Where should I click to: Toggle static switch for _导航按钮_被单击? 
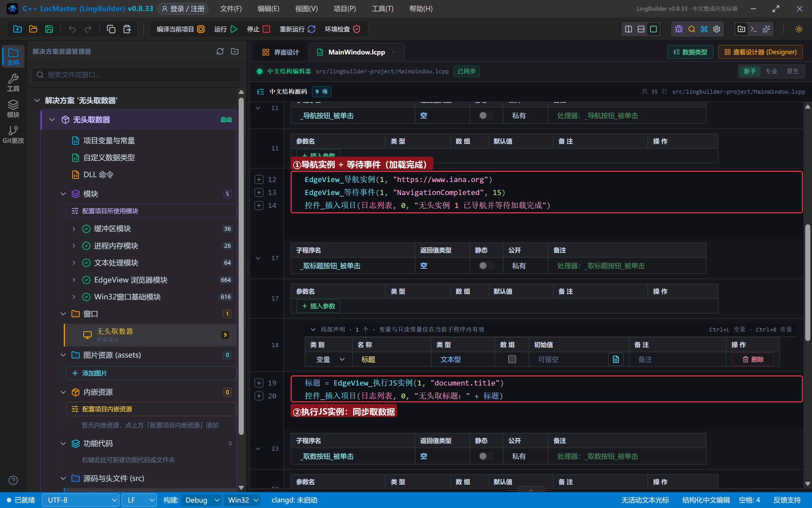pyautogui.click(x=486, y=116)
